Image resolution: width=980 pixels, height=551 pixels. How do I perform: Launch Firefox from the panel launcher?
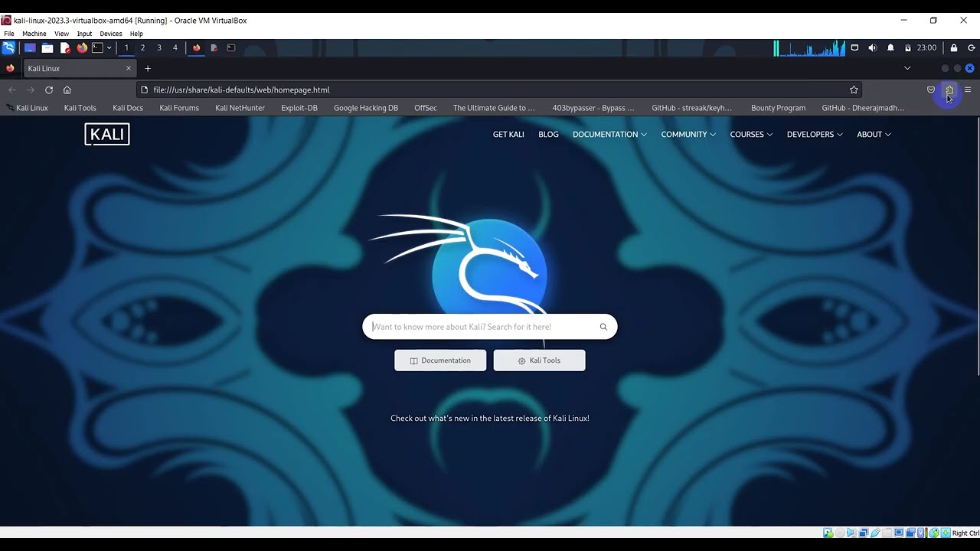pyautogui.click(x=82, y=47)
